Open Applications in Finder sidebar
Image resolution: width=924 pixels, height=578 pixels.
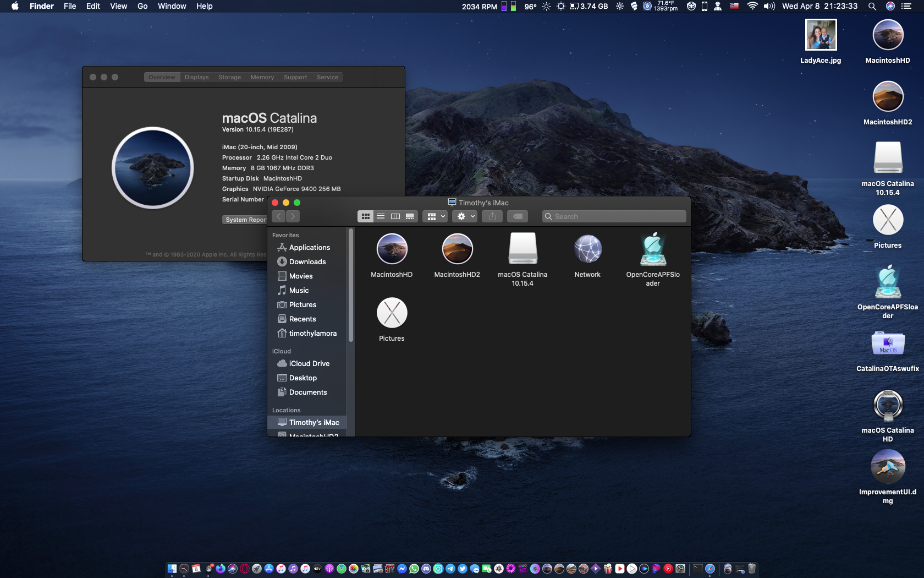click(x=307, y=247)
